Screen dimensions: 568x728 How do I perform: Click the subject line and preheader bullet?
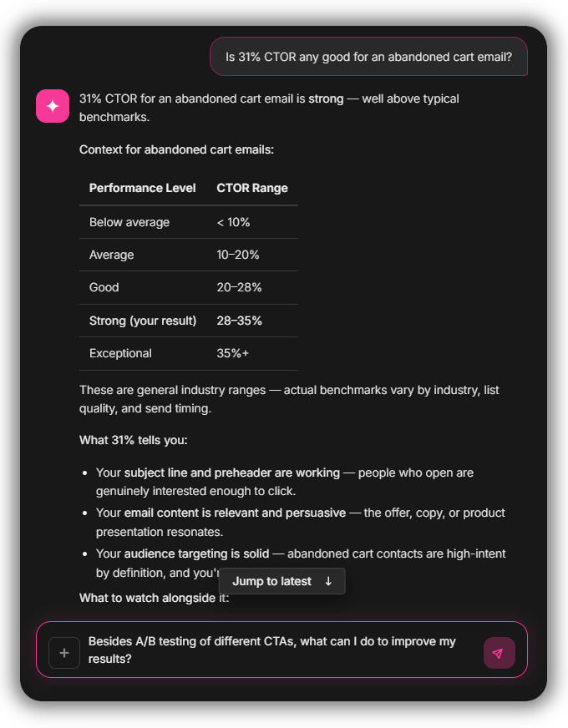[285, 482]
